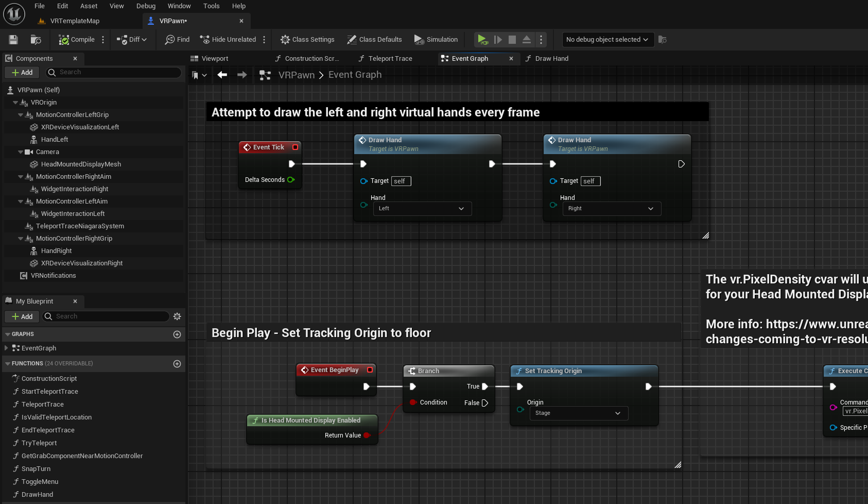
Task: Click the Browse to asset icon
Action: pos(36,40)
